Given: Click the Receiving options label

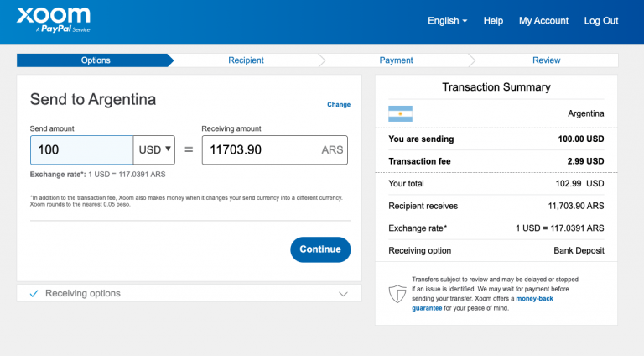Looking at the screenshot, I should point(82,293).
